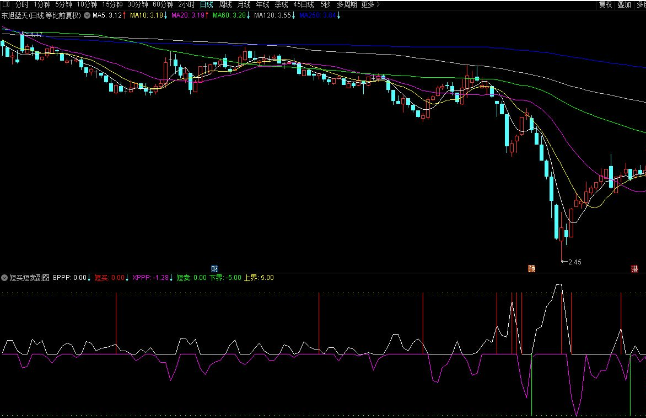Viewport: 646px width, 418px height.
Task: Click the small square icon at top-left corner
Action: tap(5, 5)
